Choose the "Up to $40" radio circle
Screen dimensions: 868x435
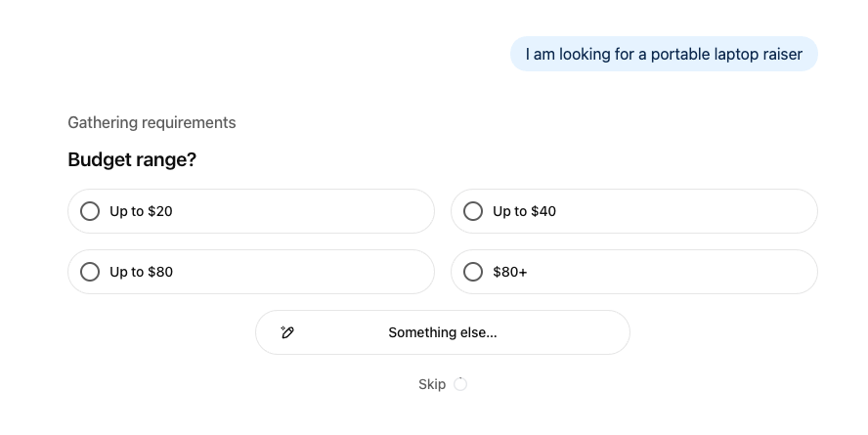click(473, 211)
